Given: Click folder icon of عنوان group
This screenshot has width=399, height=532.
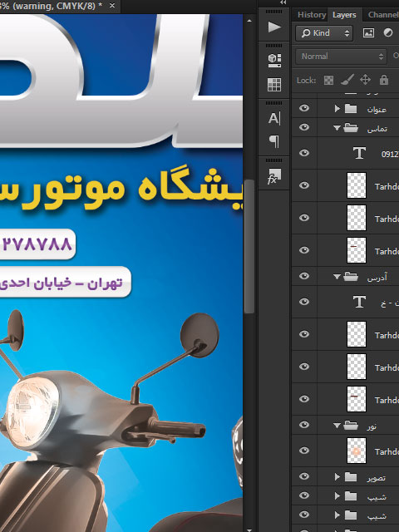Looking at the screenshot, I should (x=351, y=109).
